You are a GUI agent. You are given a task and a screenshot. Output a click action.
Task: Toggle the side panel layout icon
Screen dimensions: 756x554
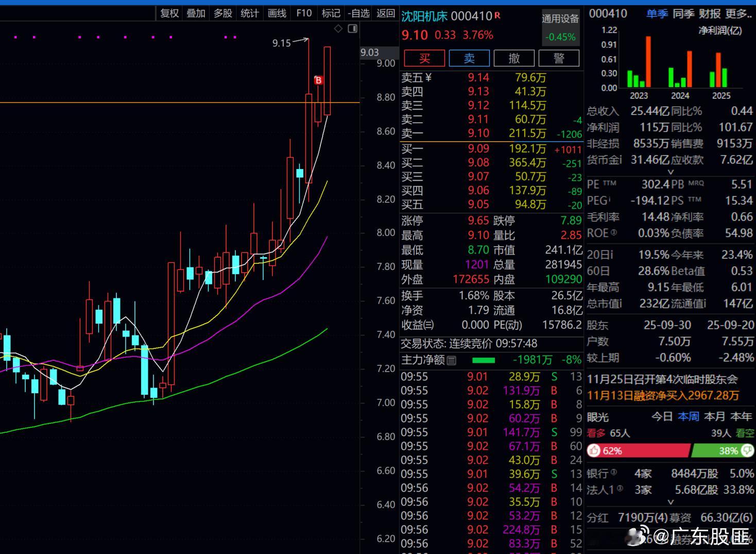click(353, 29)
